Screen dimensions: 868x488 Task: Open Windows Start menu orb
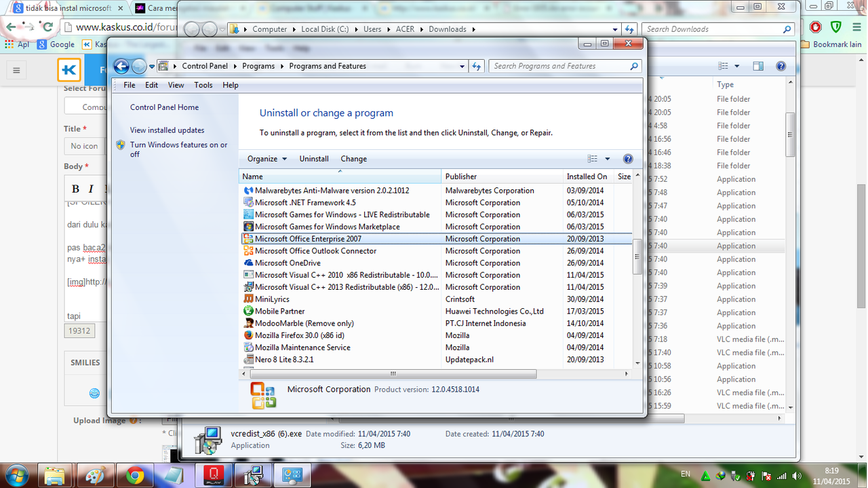(16, 474)
